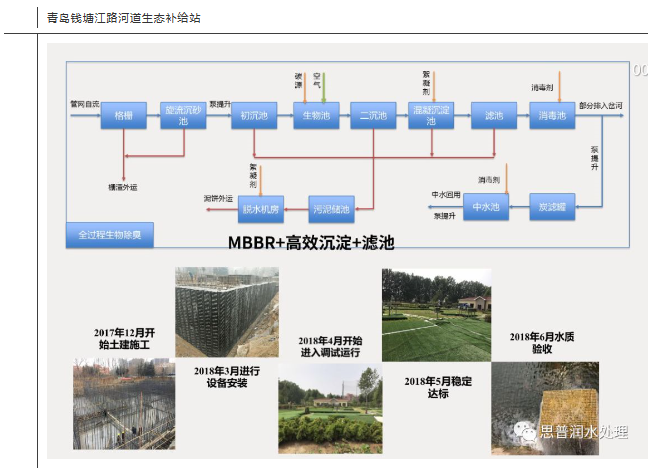Click the 污泥储池 box
Screen dimensions: 652x472
[x=332, y=209]
